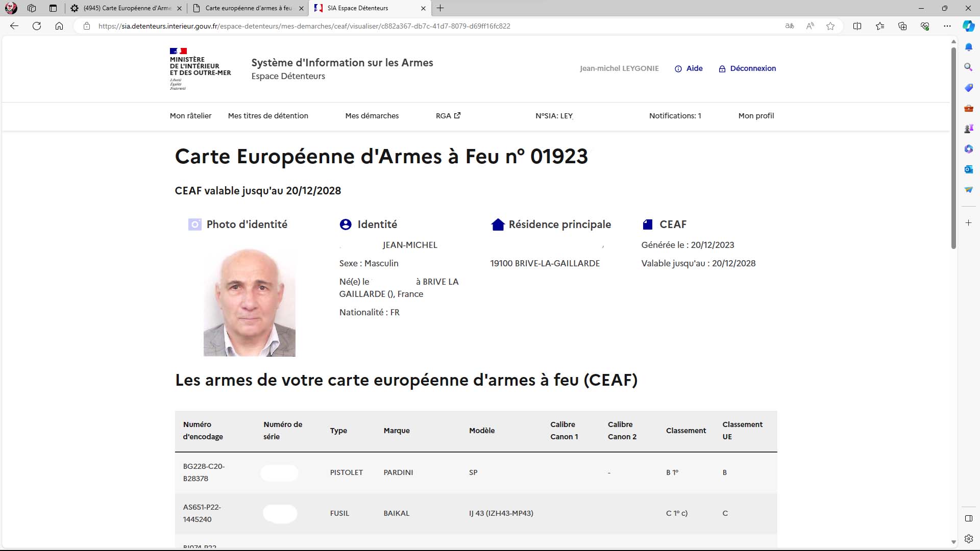The image size is (980, 551).
Task: Toggle the sidebar panel layout icon
Action: coord(968,518)
